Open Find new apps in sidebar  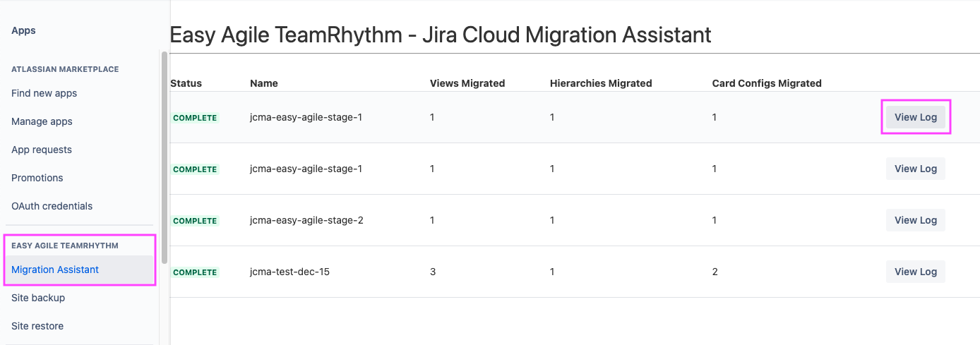[x=44, y=93]
